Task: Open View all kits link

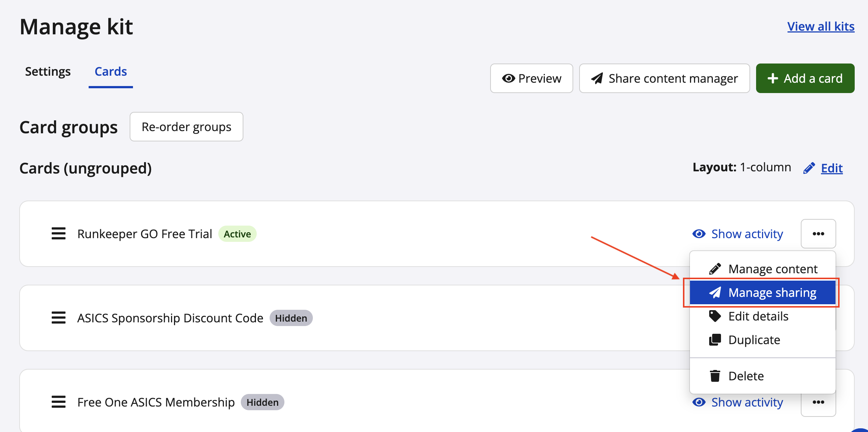Action: 821,26
